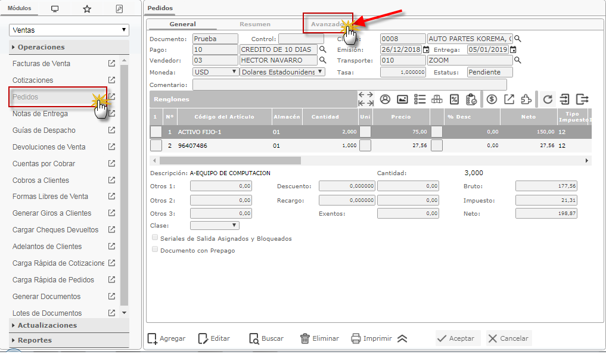Toggle Seriales de Salida Asignados y Bloqueados checkbox
The width and height of the screenshot is (606, 364).
pyautogui.click(x=155, y=238)
